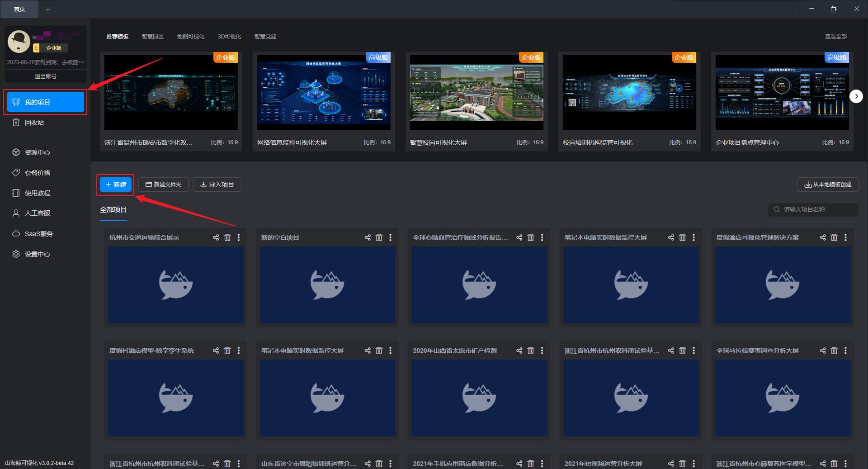Click the 去续费 renewal link
The height and width of the screenshot is (469, 868).
click(73, 62)
